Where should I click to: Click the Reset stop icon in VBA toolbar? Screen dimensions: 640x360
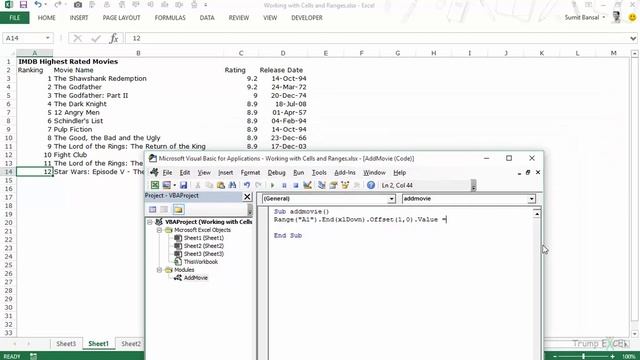296,185
